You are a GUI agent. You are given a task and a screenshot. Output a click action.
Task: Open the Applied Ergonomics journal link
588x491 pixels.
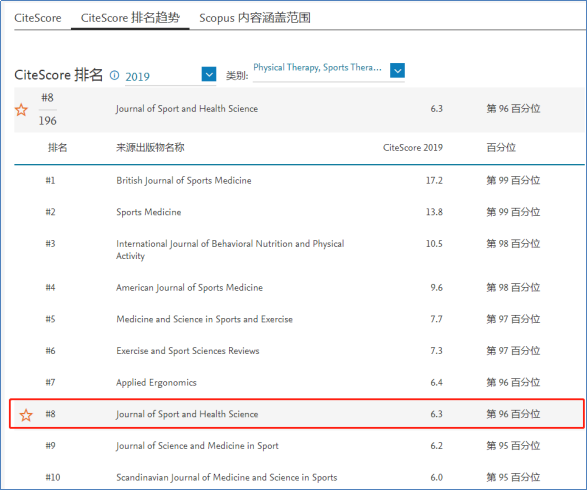tap(156, 382)
